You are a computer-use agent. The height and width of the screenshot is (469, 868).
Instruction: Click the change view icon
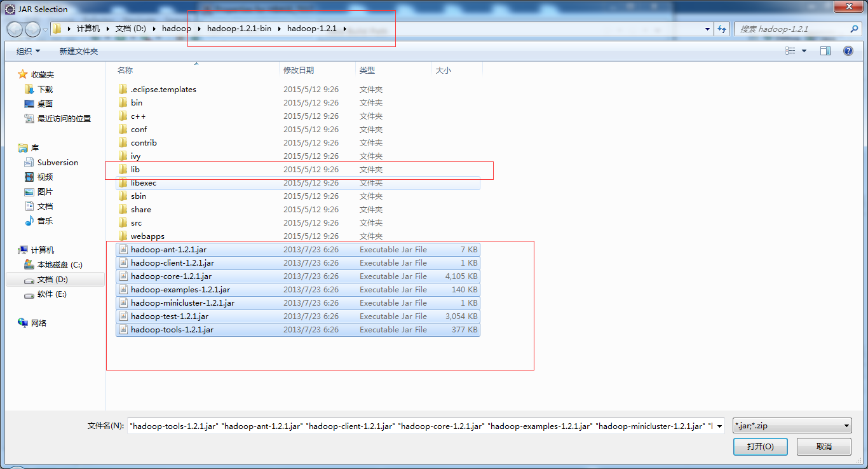pos(789,51)
